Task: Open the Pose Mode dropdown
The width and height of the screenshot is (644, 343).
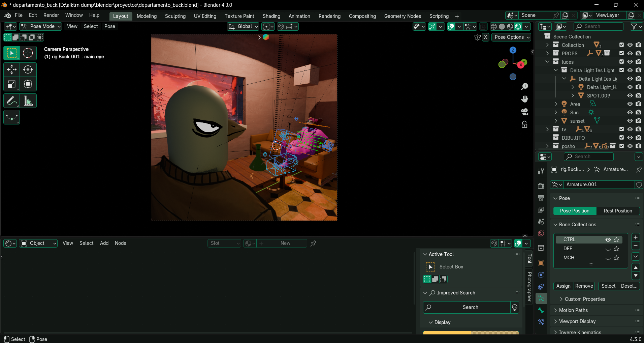Action: pos(41,26)
